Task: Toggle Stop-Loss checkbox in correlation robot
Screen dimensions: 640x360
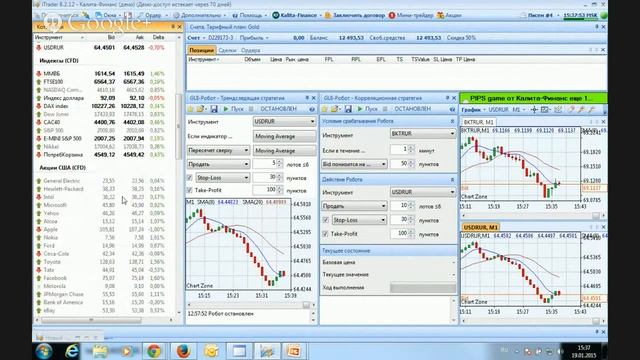Action: coord(325,220)
